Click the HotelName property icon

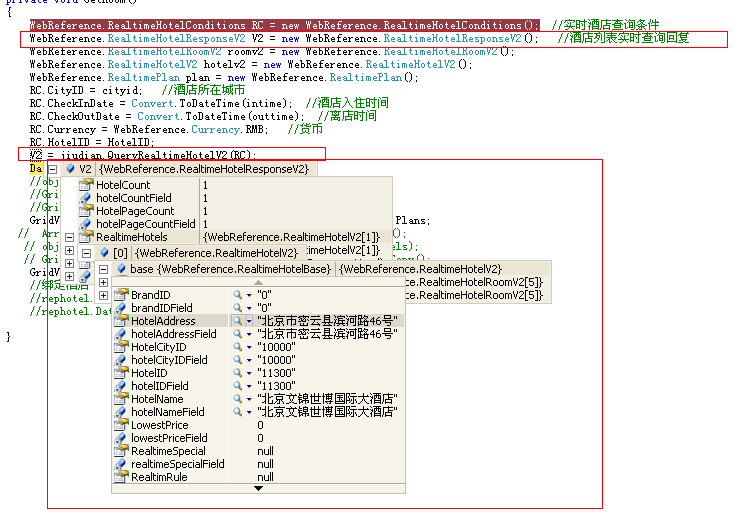coord(121,399)
